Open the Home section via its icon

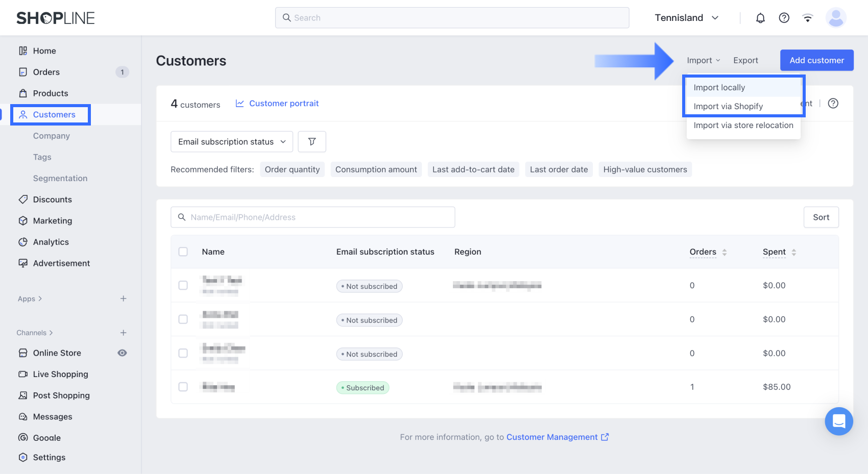coord(23,51)
